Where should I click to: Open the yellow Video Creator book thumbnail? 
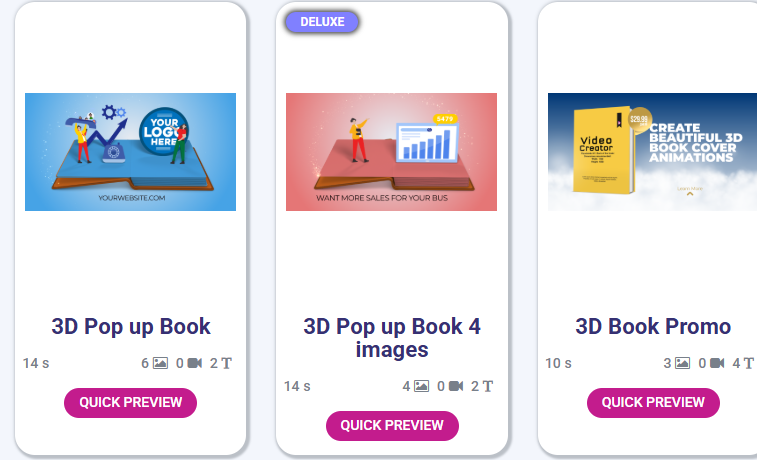pos(652,152)
